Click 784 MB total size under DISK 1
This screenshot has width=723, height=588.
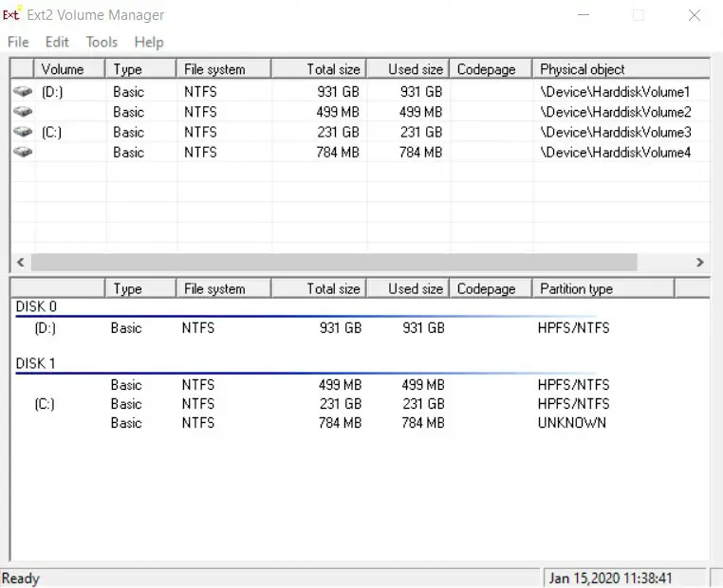click(340, 423)
